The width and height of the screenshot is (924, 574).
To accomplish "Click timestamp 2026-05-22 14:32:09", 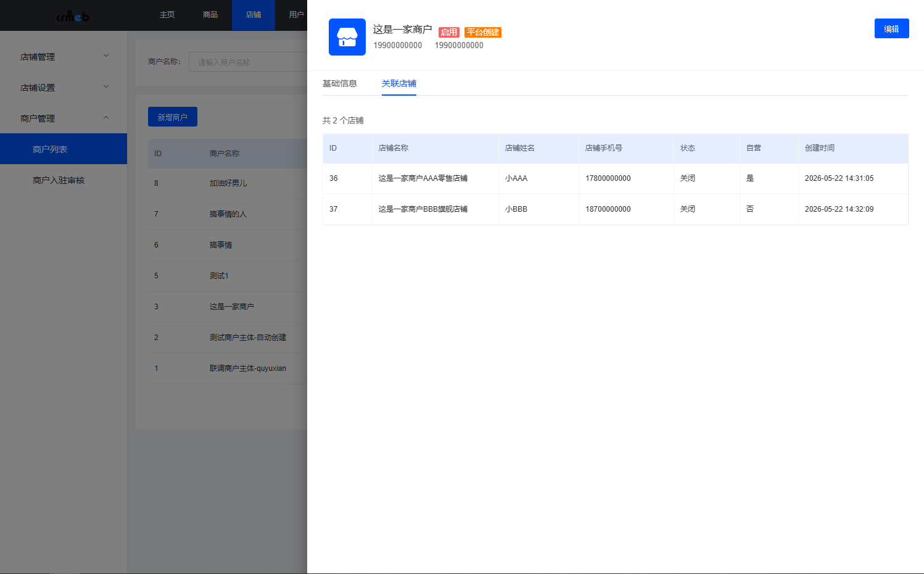I will 839,209.
